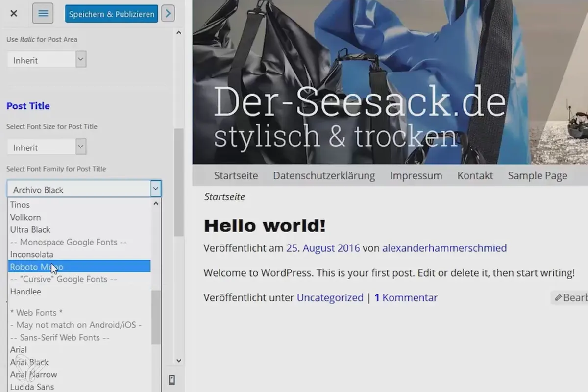The height and width of the screenshot is (392, 588).
Task: Click the 25. August 2016 date link
Action: coord(323,248)
